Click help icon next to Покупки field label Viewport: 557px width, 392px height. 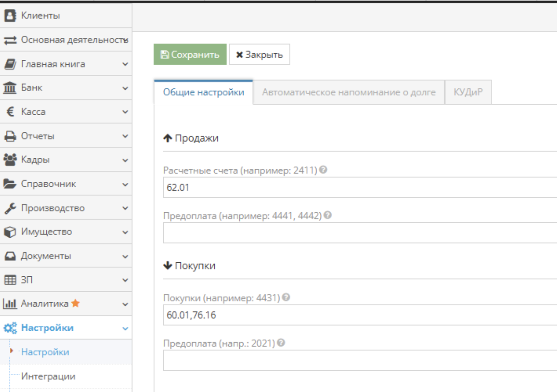286,298
